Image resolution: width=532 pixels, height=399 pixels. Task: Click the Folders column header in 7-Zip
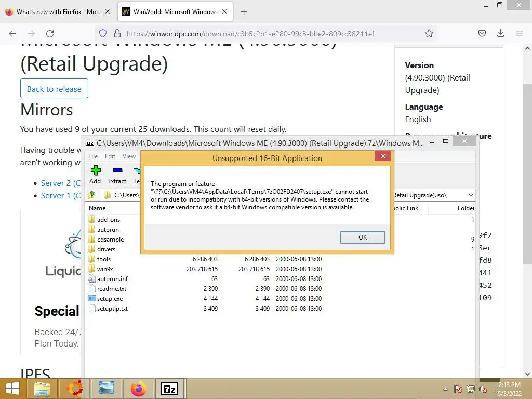[x=465, y=208]
